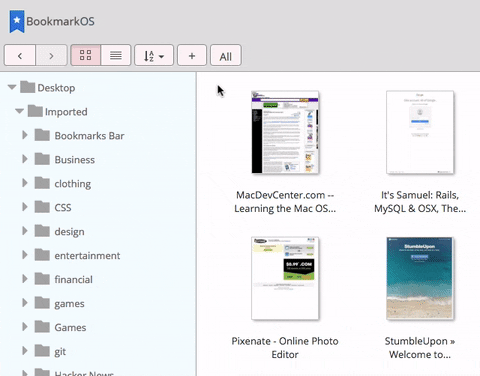Select the clothing folder label

pyautogui.click(x=73, y=184)
